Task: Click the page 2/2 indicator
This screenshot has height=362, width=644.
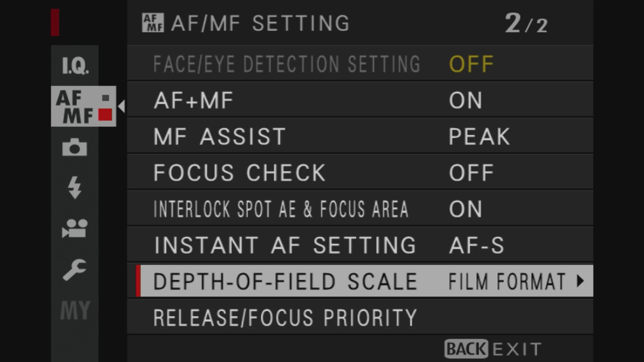Action: (526, 23)
